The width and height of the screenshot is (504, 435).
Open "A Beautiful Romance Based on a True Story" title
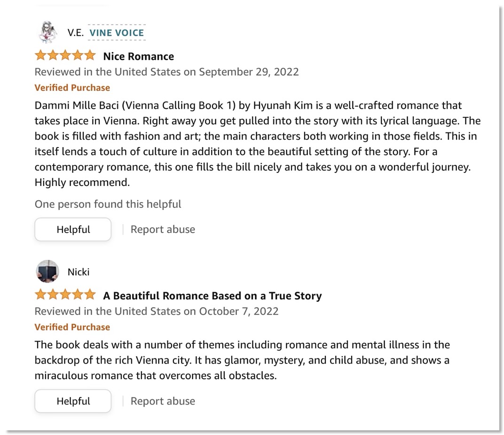point(213,295)
